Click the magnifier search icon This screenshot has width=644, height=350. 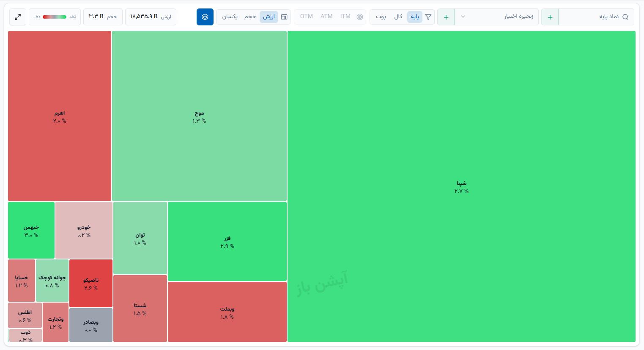(625, 17)
